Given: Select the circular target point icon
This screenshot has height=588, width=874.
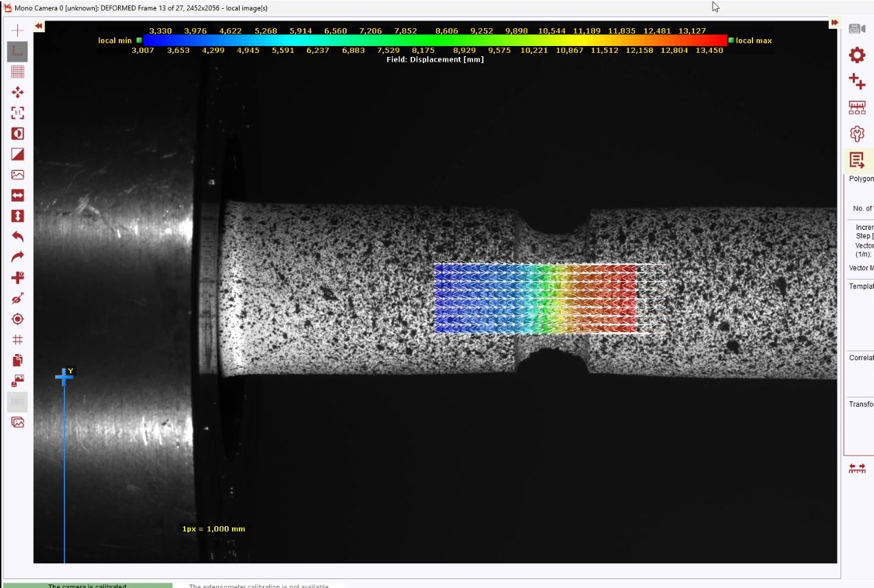Looking at the screenshot, I should pos(18,319).
